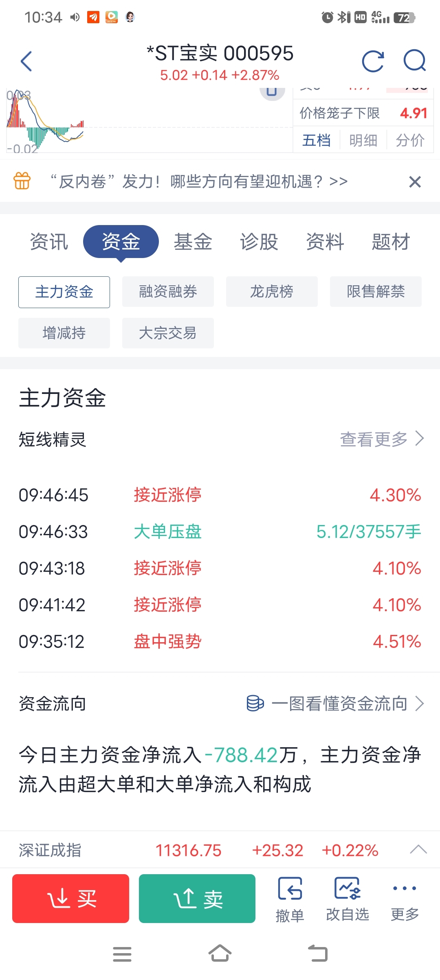The height and width of the screenshot is (980, 440).
Task: Tap the 改自选 watchlist icon
Action: pos(348,888)
